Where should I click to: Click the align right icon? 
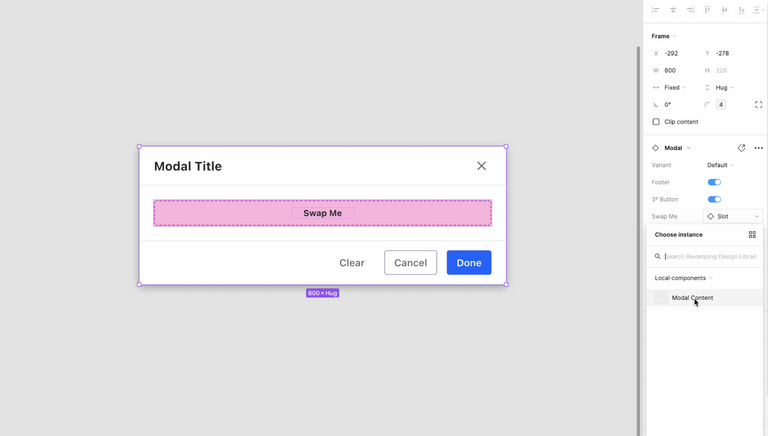coord(690,10)
